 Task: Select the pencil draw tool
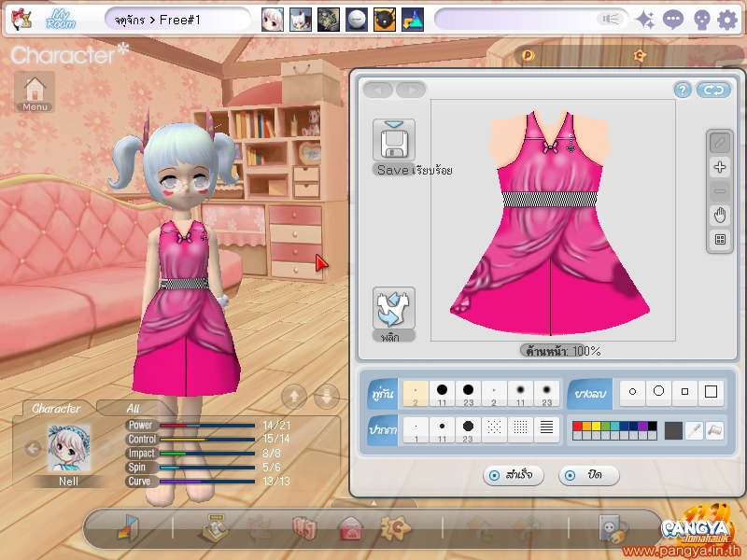(x=720, y=143)
